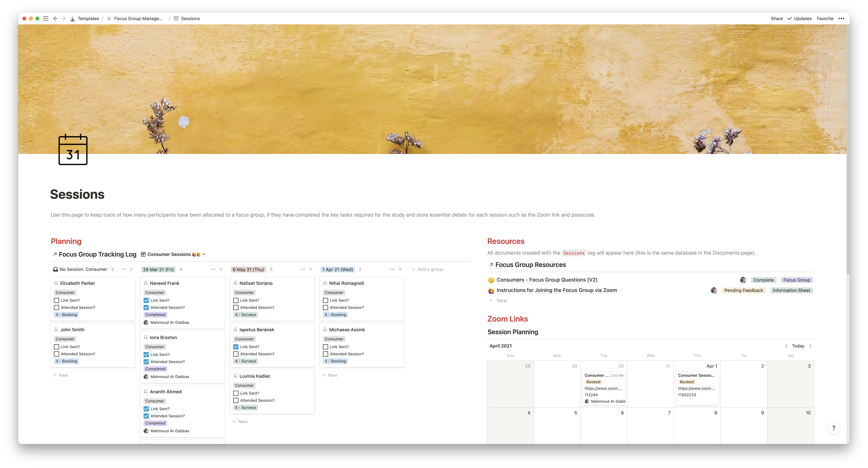Uncheck Attended Session for Naveed Frank
This screenshot has height=468, width=868.
click(146, 307)
